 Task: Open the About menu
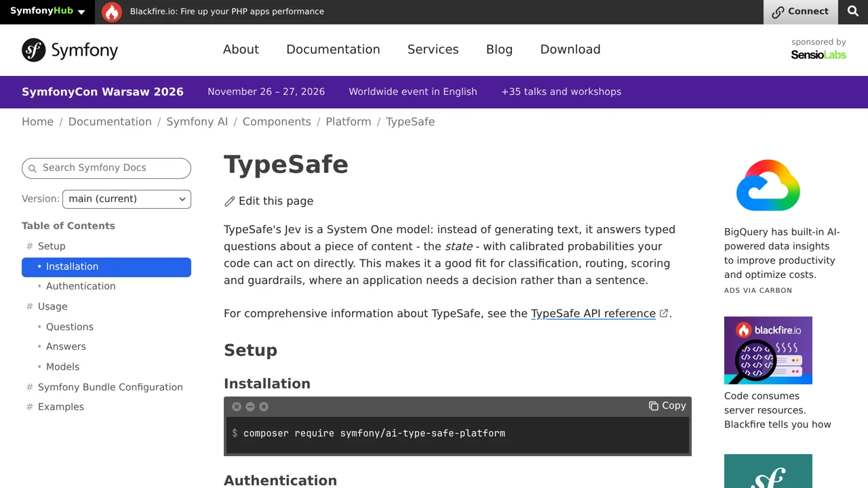(x=241, y=49)
